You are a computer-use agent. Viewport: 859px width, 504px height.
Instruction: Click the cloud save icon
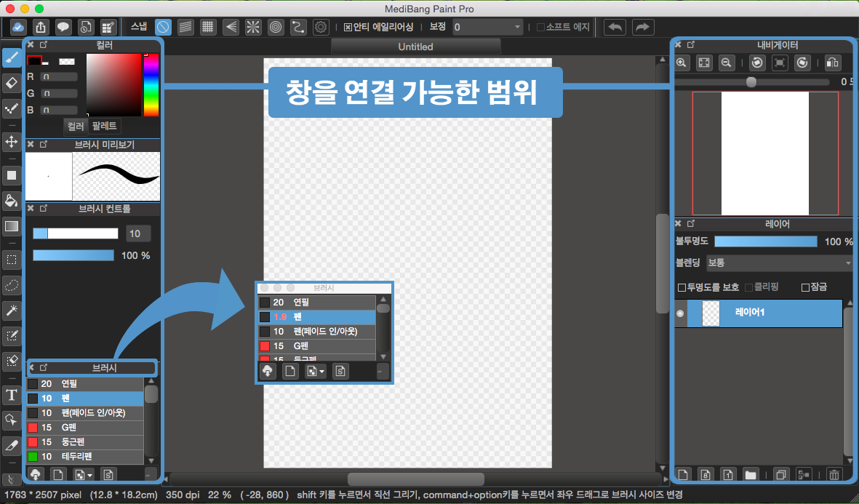(x=18, y=27)
